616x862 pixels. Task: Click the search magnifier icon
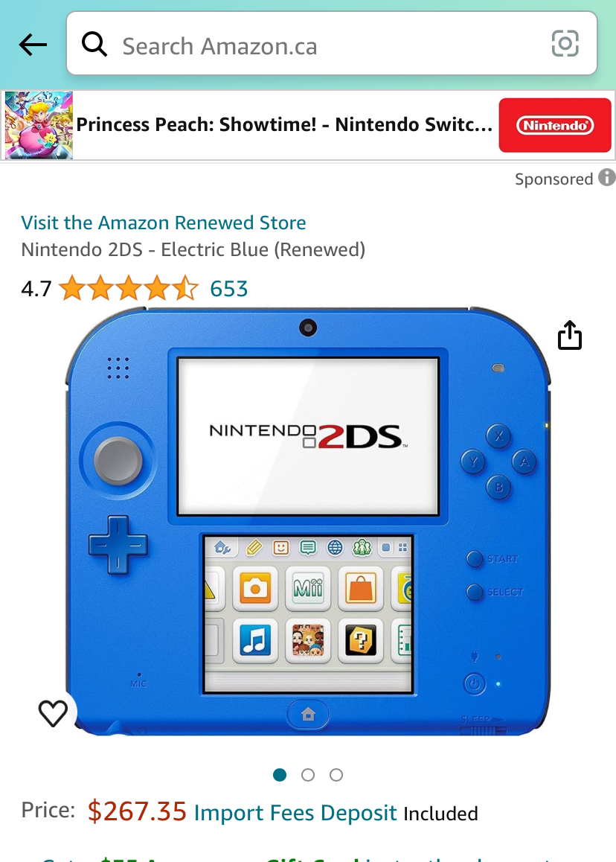tap(94, 44)
